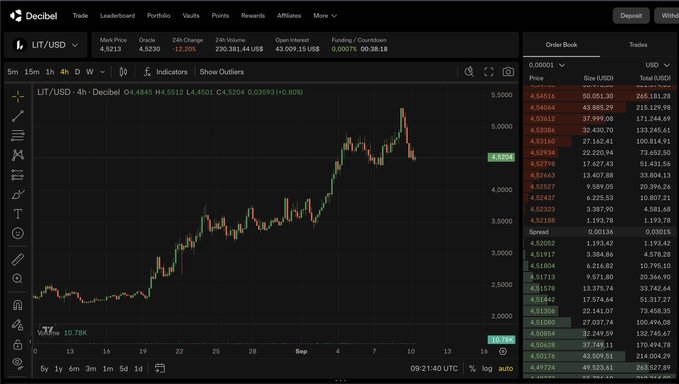The image size is (679, 384).
Task: Activate the zoom in tool
Action: click(18, 278)
